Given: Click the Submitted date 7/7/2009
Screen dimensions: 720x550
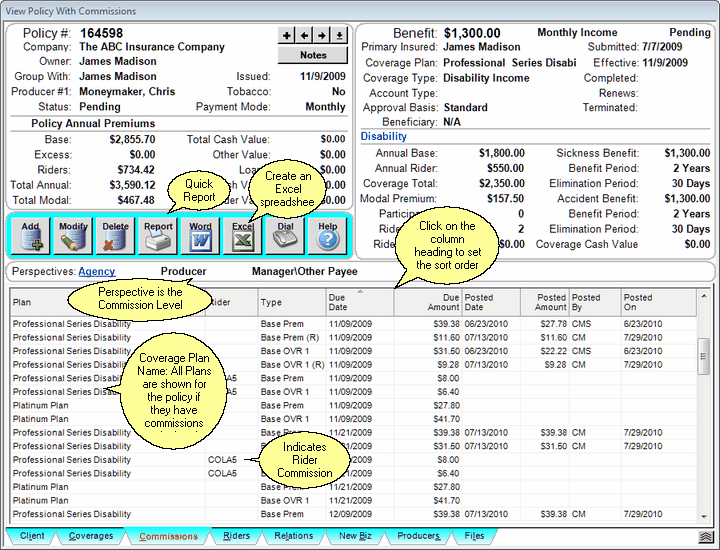Looking at the screenshot, I should tap(662, 47).
